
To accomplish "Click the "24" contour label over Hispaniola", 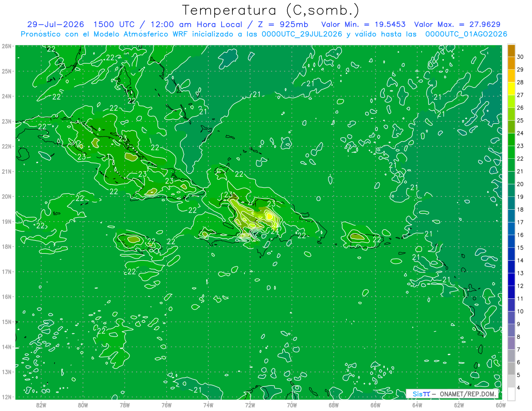I will tap(274, 231).
